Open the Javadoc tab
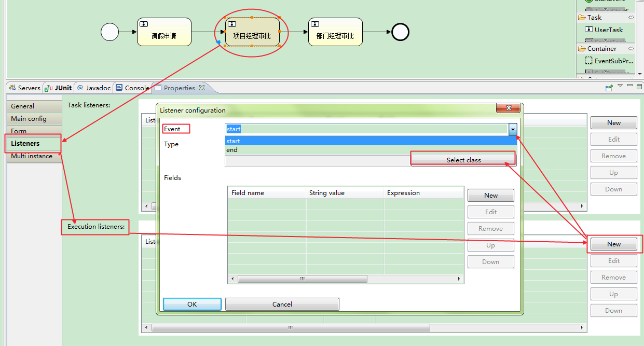This screenshot has height=346, width=644. pos(94,88)
